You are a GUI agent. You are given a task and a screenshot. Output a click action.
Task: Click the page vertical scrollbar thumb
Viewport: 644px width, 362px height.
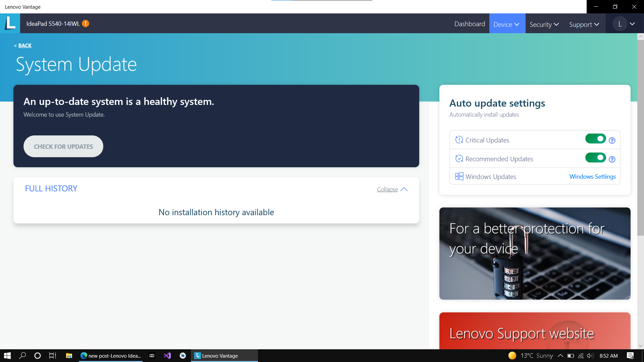[x=640, y=137]
